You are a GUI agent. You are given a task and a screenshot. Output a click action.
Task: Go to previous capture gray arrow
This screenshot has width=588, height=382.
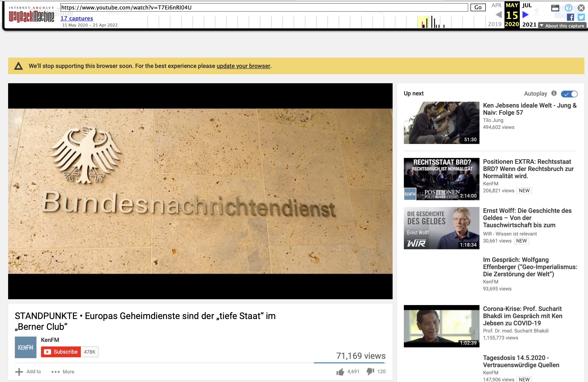click(x=499, y=15)
